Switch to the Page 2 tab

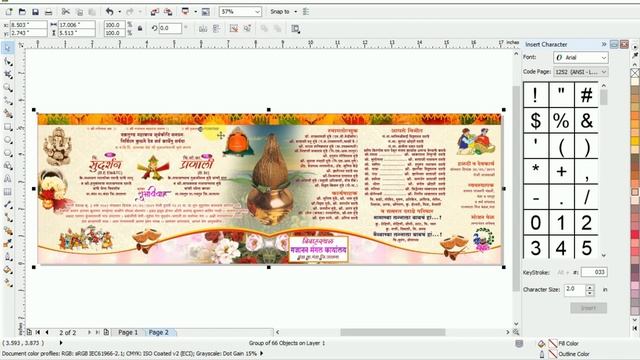[159, 332]
